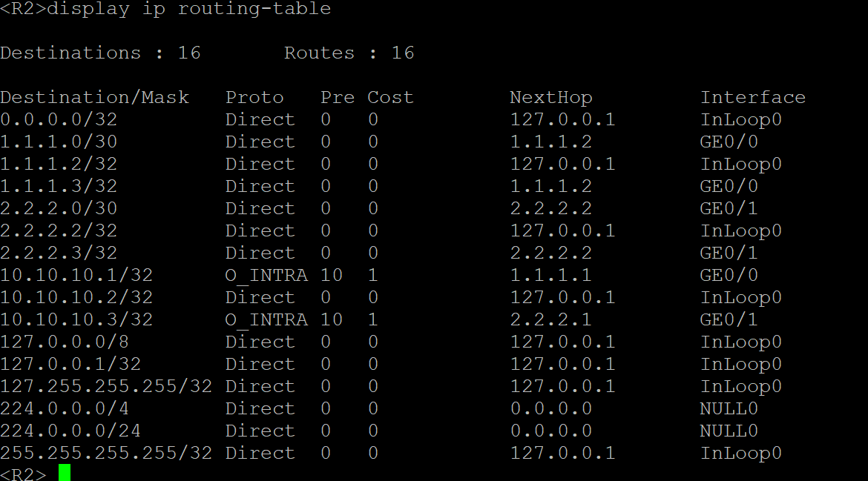Click the 10.10.10.1/32 destination entry
Image resolution: width=868 pixels, height=481 pixels.
pyautogui.click(x=76, y=276)
